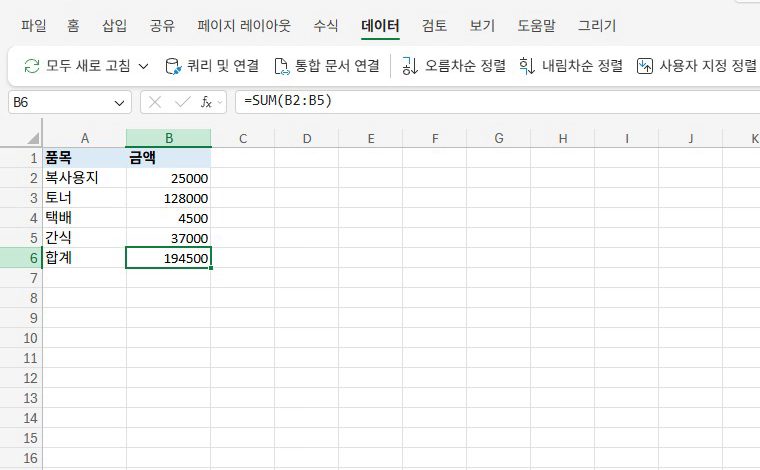This screenshot has height=470, width=760.
Task: Expand the Name Box dropdown arrow
Action: pyautogui.click(x=119, y=103)
